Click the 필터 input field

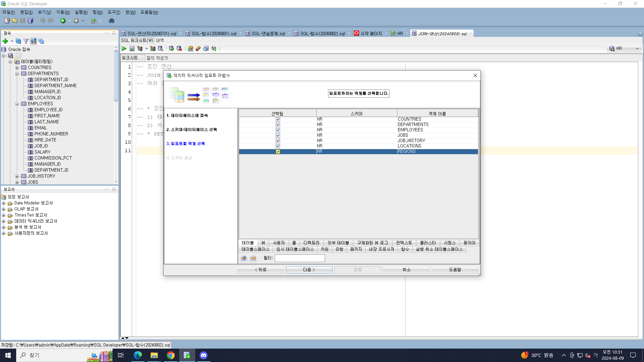(x=300, y=258)
